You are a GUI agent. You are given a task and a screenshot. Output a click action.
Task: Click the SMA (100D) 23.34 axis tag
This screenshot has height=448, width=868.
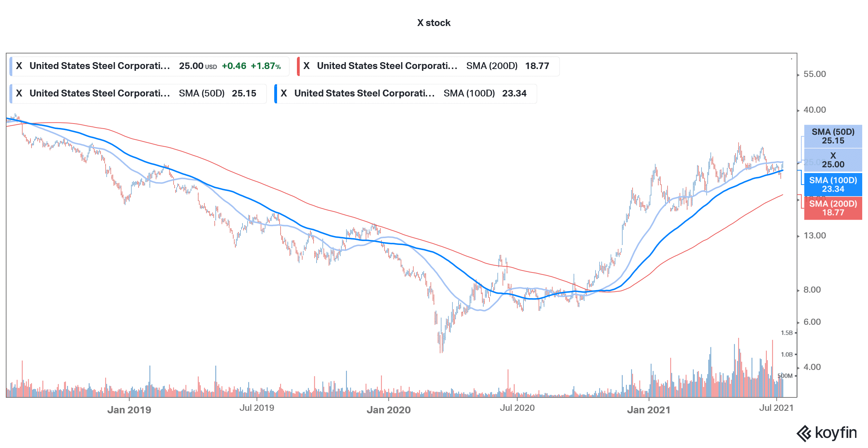tap(833, 185)
